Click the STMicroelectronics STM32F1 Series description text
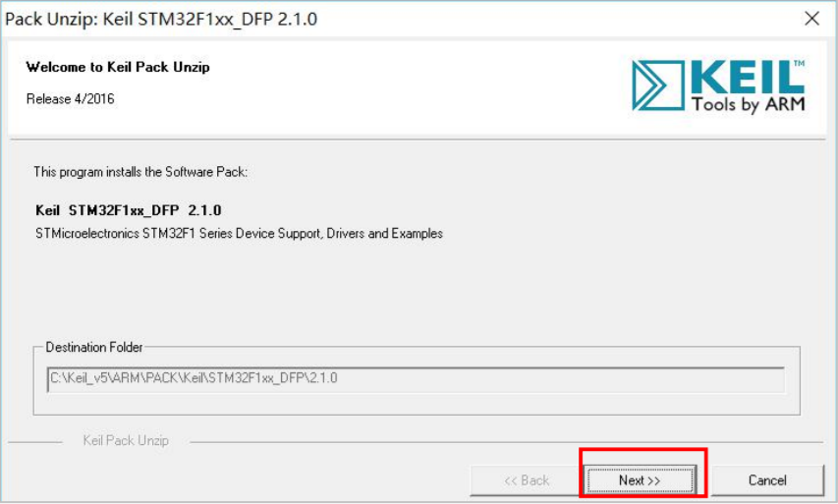The height and width of the screenshot is (504, 838). coord(239,234)
